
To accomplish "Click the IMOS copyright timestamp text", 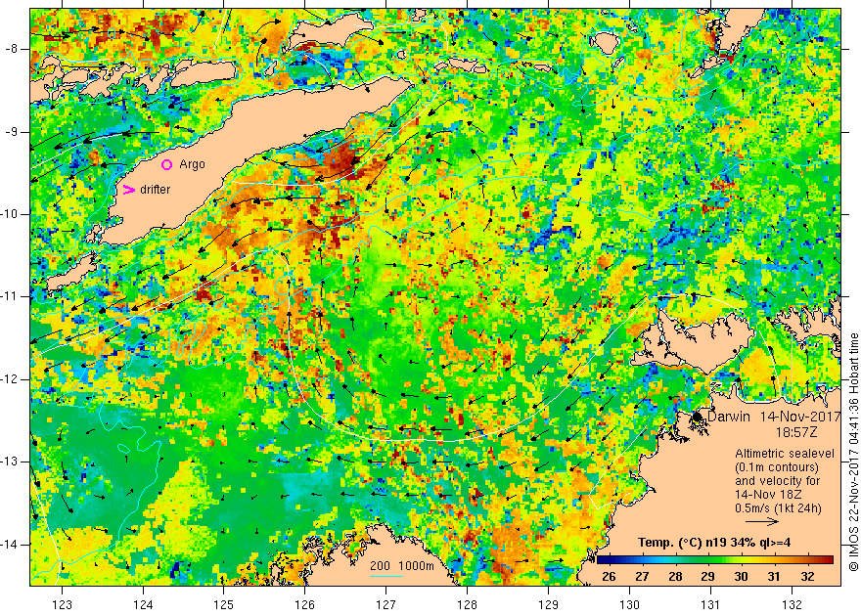I will pyautogui.click(x=854, y=452).
